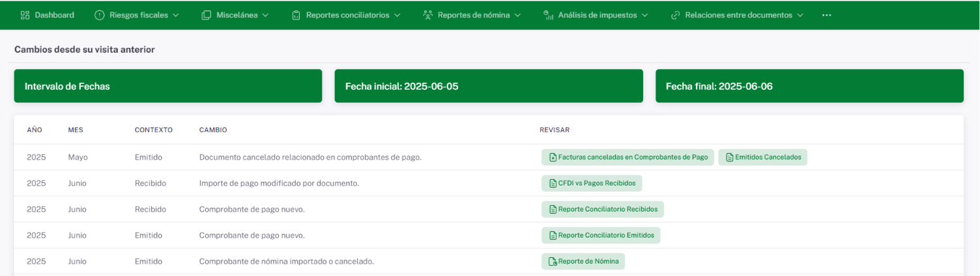Viewport: 980px width, 276px height.
Task: Open CFDI vs Pagos Recibidos report
Action: pyautogui.click(x=592, y=184)
